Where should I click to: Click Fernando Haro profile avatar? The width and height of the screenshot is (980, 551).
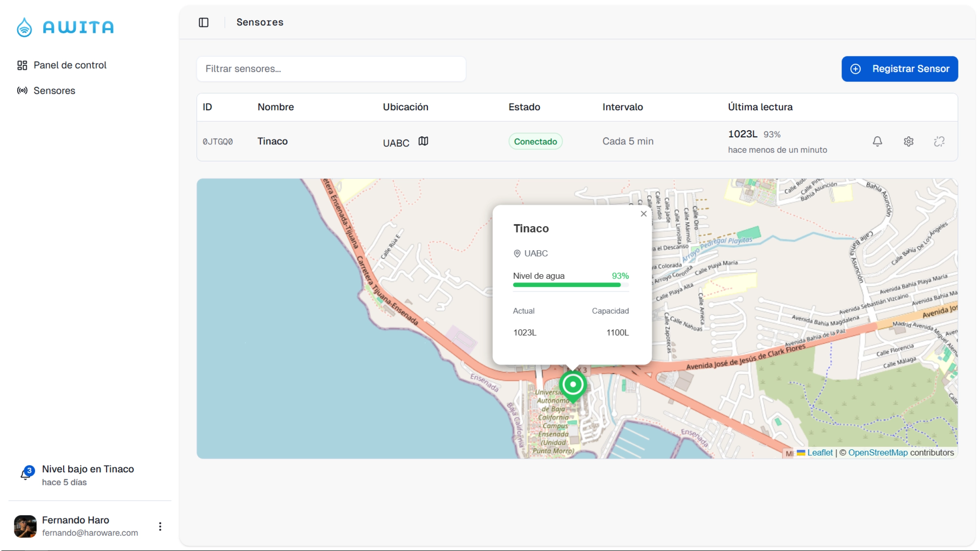25,527
